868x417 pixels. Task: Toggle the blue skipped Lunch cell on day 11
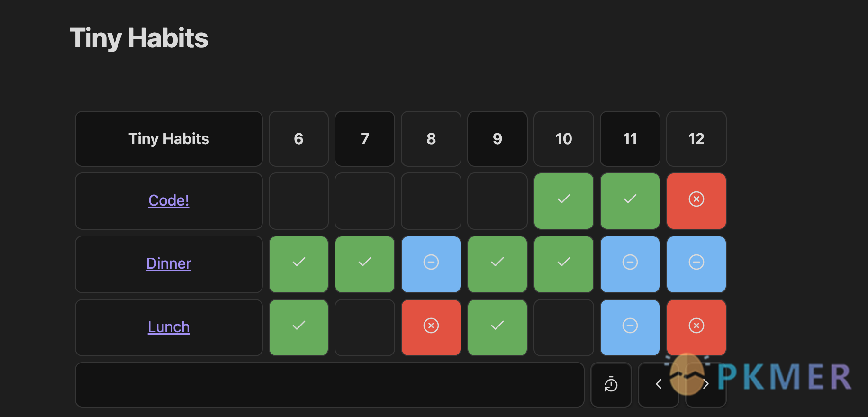pyautogui.click(x=630, y=327)
